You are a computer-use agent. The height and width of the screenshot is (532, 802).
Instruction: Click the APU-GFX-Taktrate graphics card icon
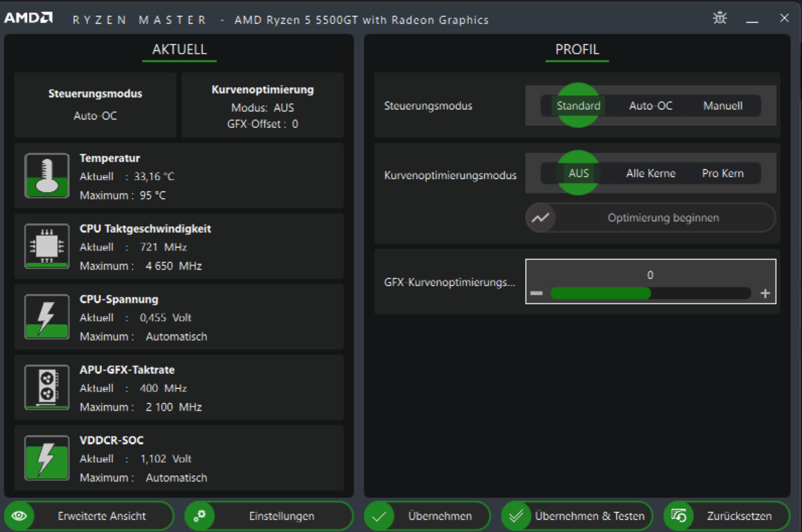(47, 387)
